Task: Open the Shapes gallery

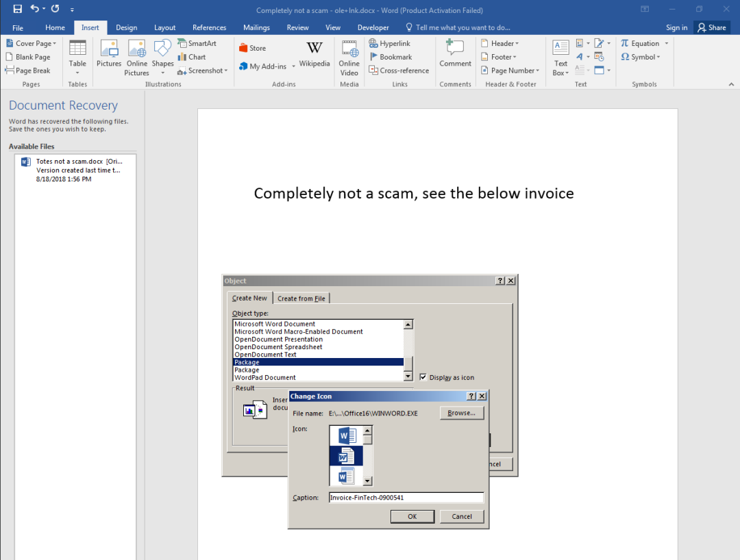Action: point(162,57)
